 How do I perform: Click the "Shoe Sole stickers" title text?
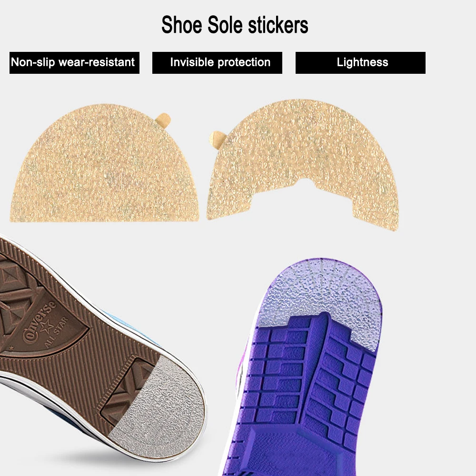coord(235,25)
